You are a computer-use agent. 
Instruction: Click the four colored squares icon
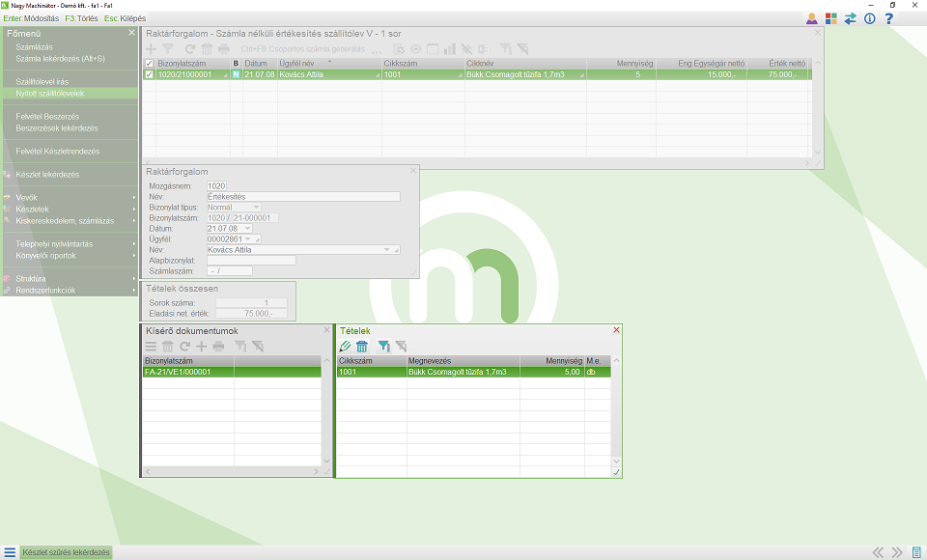830,18
